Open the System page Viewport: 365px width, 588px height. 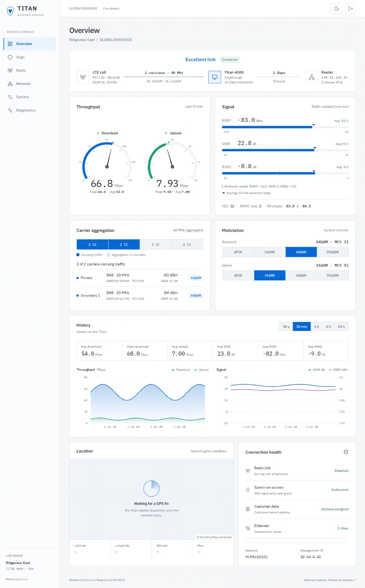pyautogui.click(x=30, y=97)
